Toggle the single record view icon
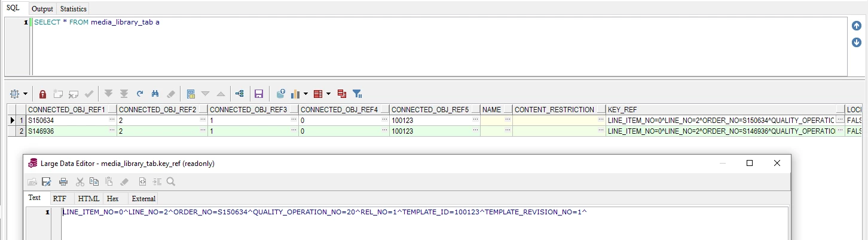This screenshot has height=240, width=868. coord(191,94)
